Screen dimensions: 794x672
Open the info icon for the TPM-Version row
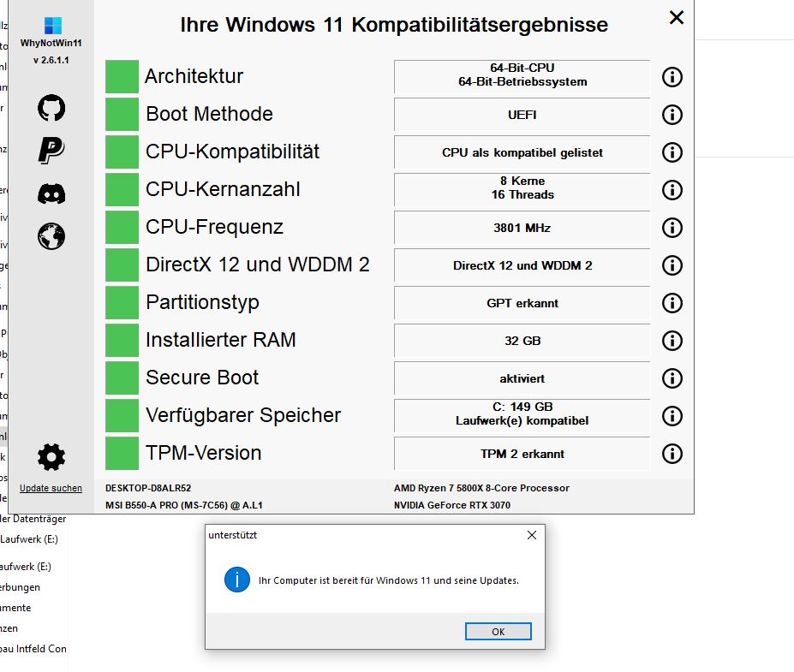[x=672, y=454]
